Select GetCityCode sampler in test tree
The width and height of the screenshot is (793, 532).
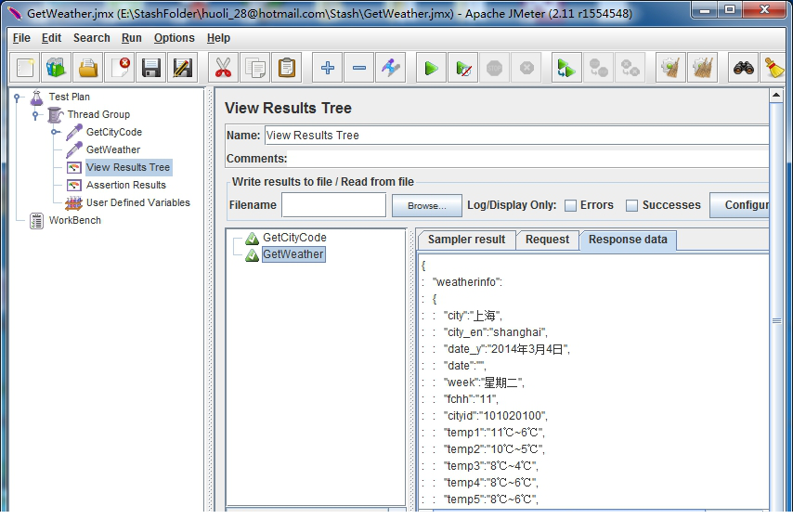pyautogui.click(x=114, y=132)
